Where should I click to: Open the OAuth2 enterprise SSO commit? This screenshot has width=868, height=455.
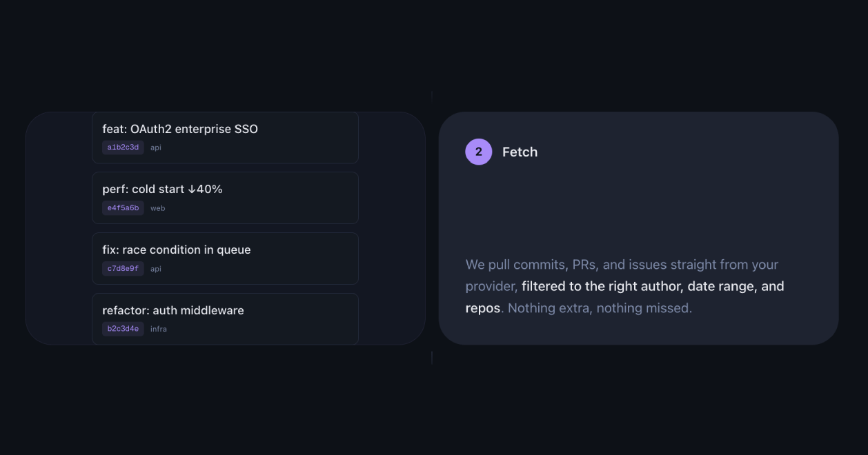click(180, 129)
